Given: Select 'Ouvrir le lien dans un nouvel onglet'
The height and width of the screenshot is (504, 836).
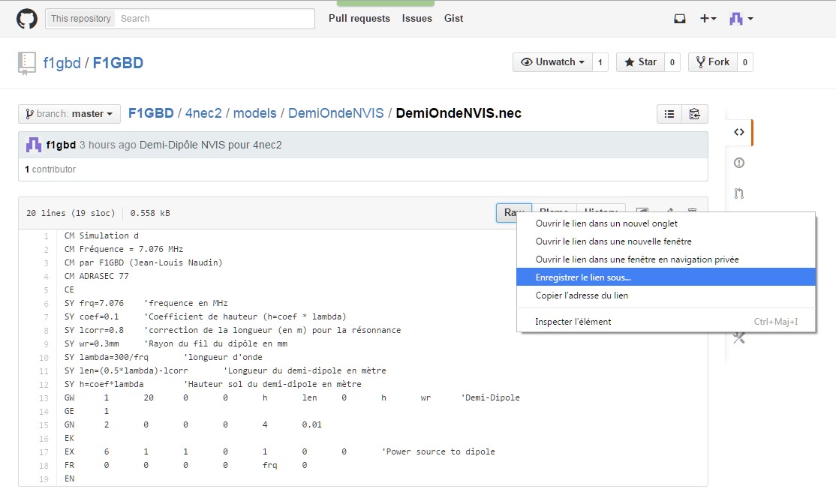Looking at the screenshot, I should [666, 223].
